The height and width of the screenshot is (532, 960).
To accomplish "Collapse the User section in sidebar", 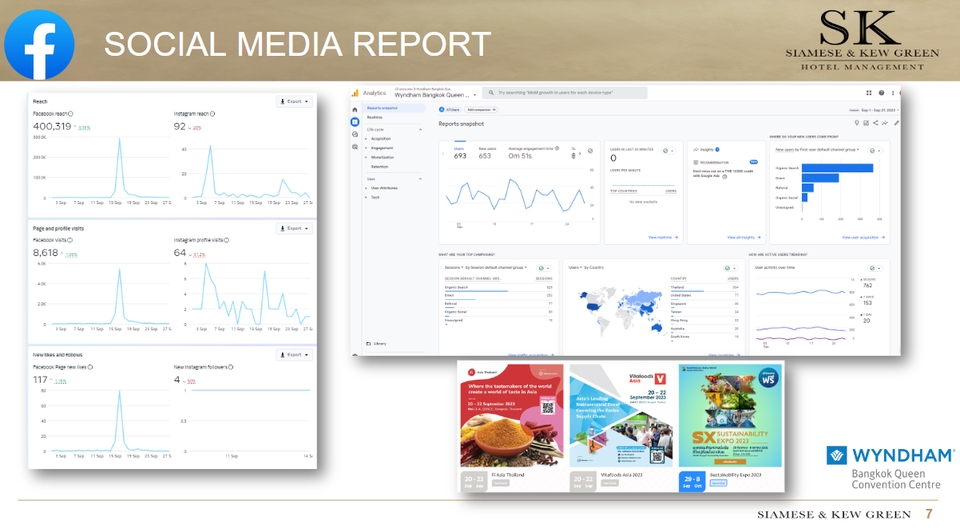I will 420,179.
